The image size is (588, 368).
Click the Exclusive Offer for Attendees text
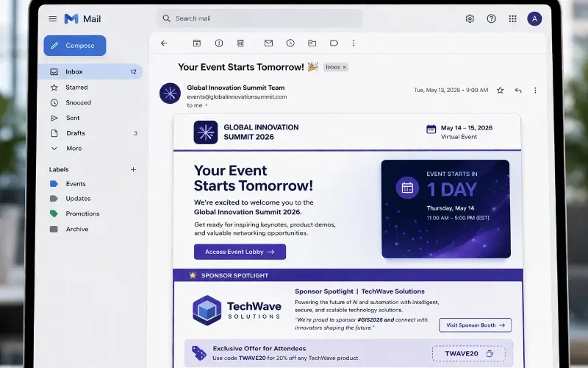pos(259,348)
